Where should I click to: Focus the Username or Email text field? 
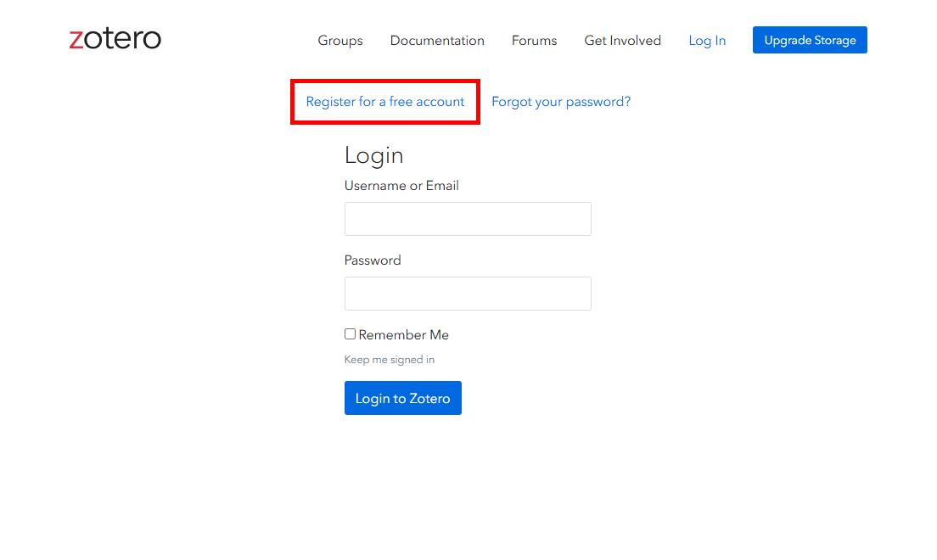coord(468,219)
